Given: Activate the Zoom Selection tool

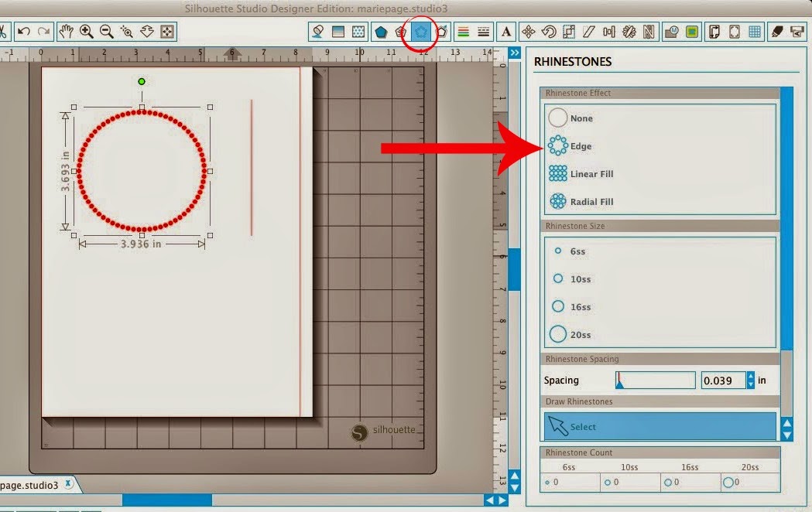Looking at the screenshot, I should pyautogui.click(x=126, y=32).
